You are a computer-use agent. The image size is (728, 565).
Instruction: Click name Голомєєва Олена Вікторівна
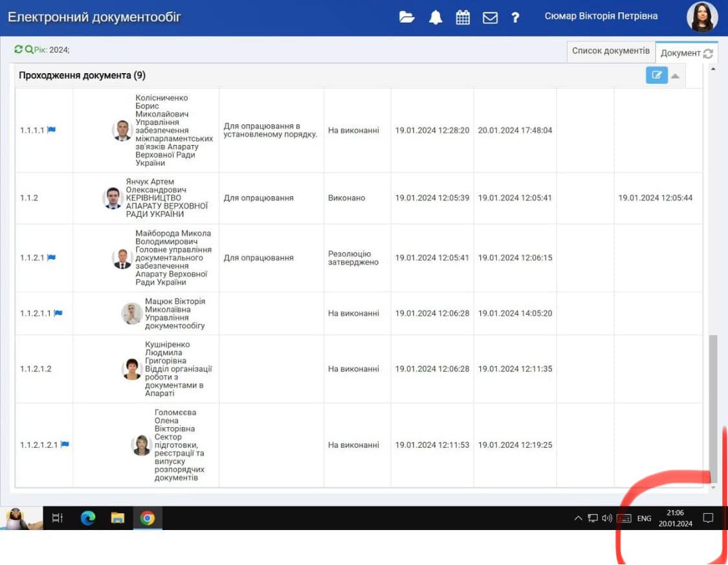[175, 420]
